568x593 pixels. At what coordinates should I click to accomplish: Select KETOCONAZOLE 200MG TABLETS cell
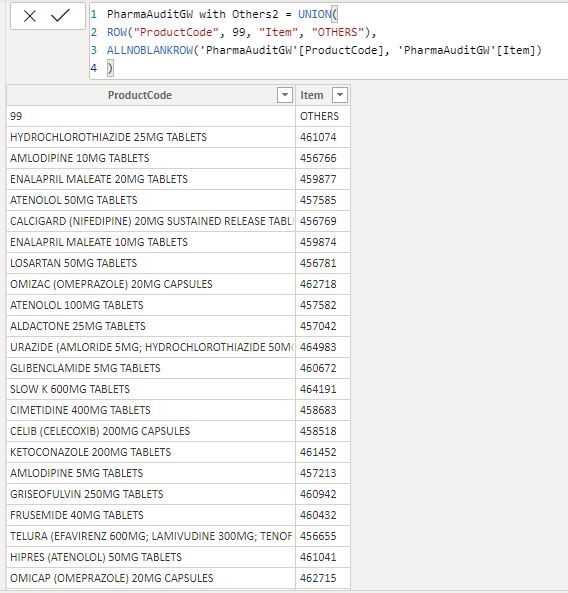coord(151,452)
